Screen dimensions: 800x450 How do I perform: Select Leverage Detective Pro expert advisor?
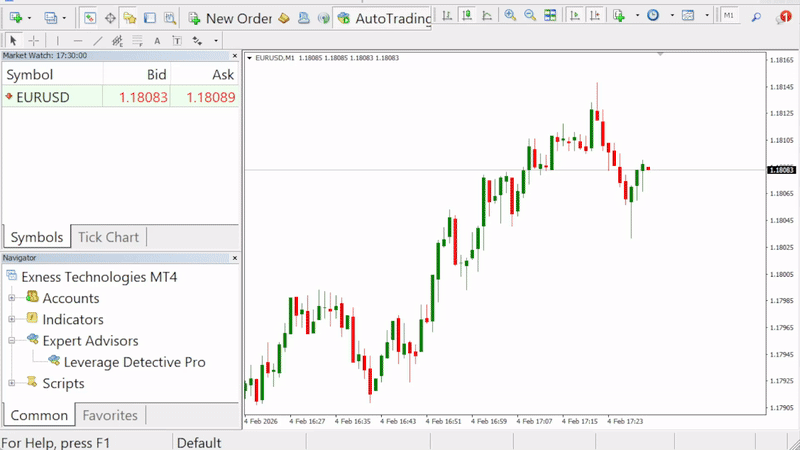pos(134,362)
